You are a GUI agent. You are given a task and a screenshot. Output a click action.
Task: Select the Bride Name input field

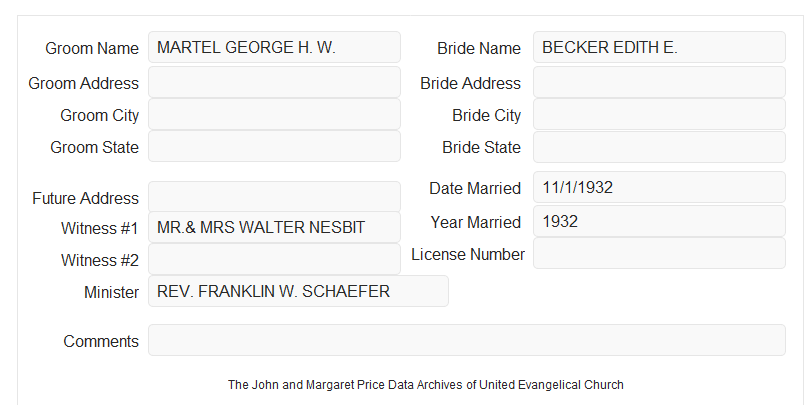(x=659, y=47)
